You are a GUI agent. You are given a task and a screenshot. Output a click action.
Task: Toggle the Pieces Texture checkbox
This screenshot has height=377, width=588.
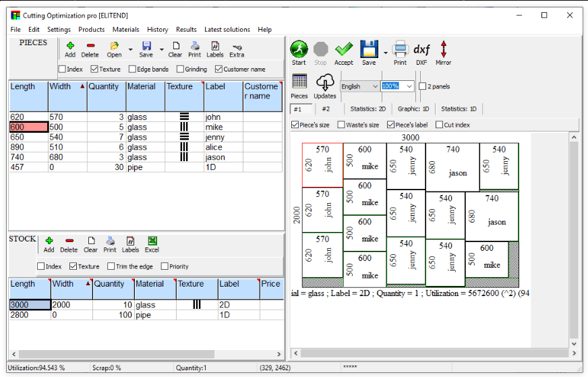coord(94,69)
